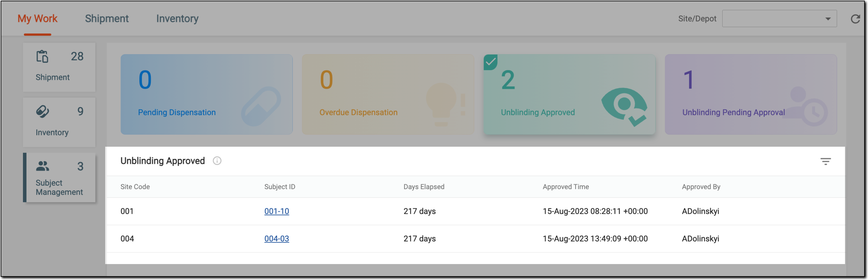Click 217 days in the 004-03 row
868x280 pixels.
coord(419,239)
